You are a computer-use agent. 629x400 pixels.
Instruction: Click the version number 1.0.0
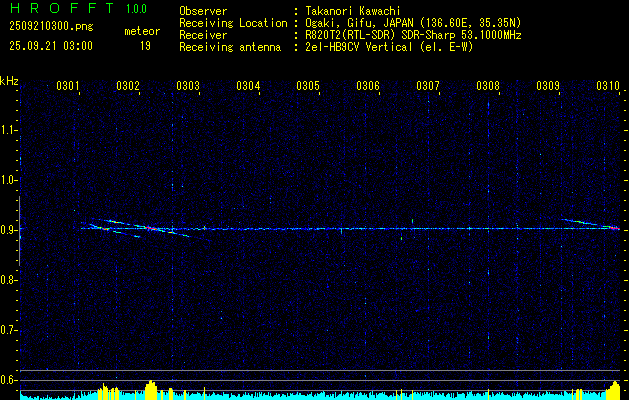pyautogui.click(x=136, y=9)
